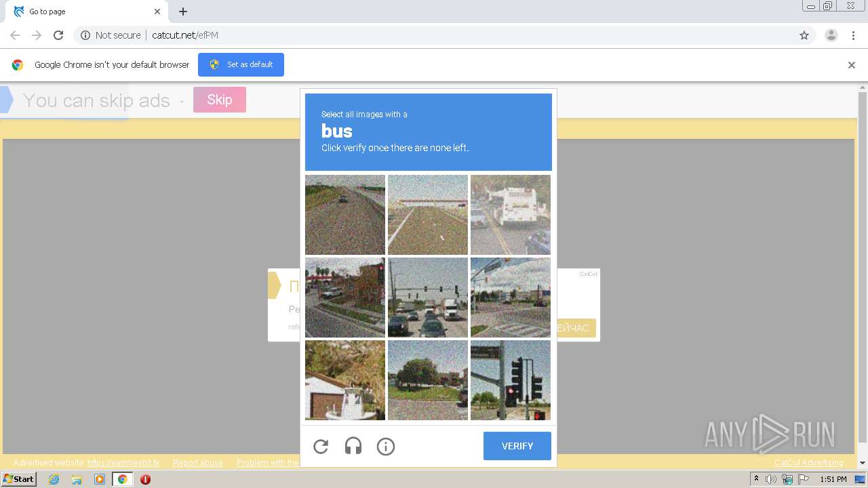Select the brick building with cars tile
The width and height of the screenshot is (868, 488).
pos(345,298)
